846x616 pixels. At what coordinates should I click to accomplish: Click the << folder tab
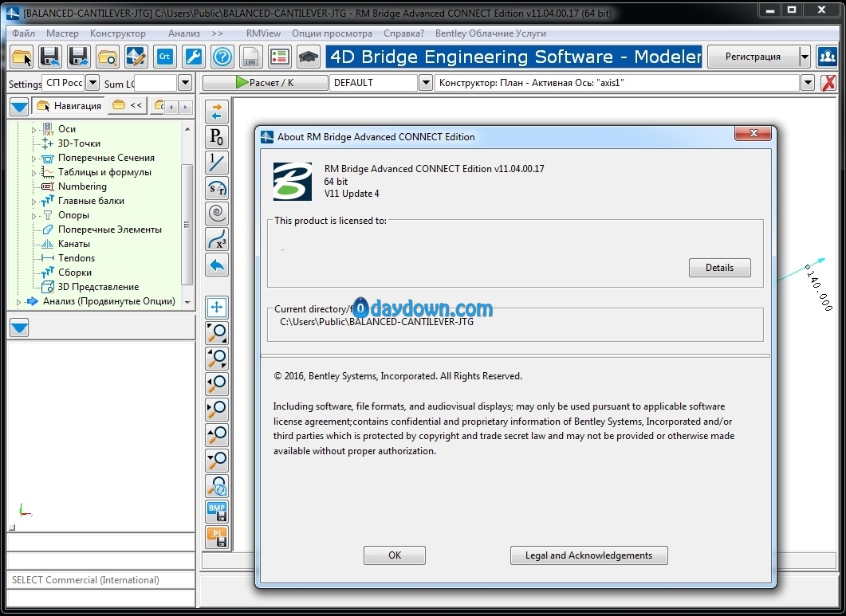(x=128, y=105)
